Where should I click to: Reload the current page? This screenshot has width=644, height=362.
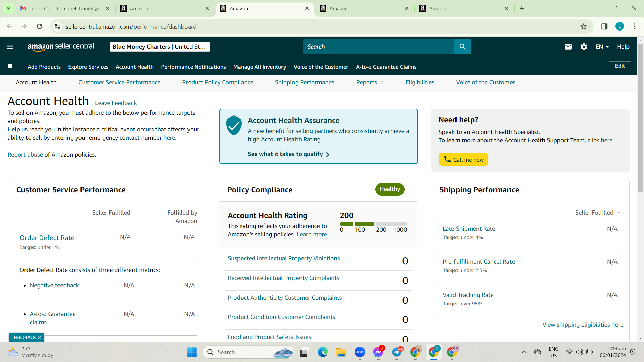click(x=39, y=26)
